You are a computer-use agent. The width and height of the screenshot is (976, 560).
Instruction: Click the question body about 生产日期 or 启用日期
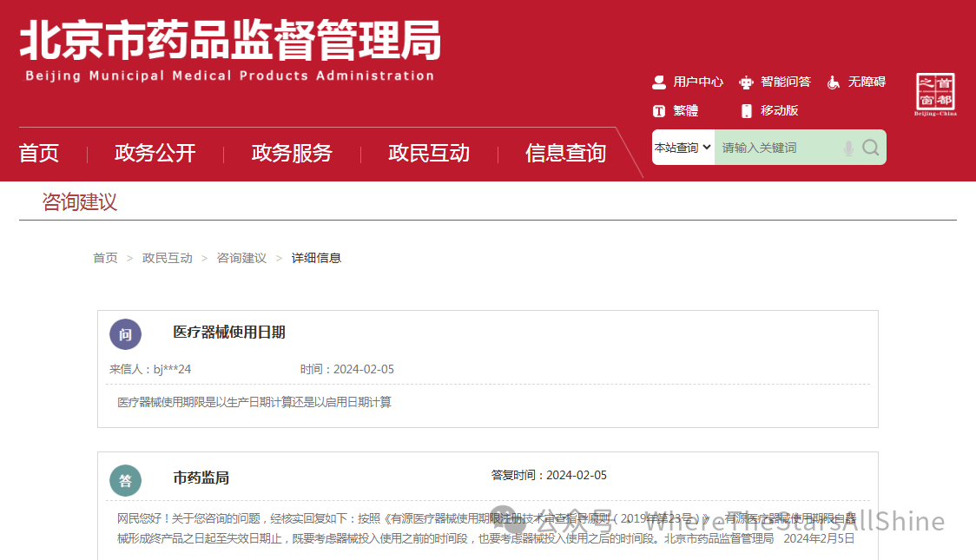(254, 403)
